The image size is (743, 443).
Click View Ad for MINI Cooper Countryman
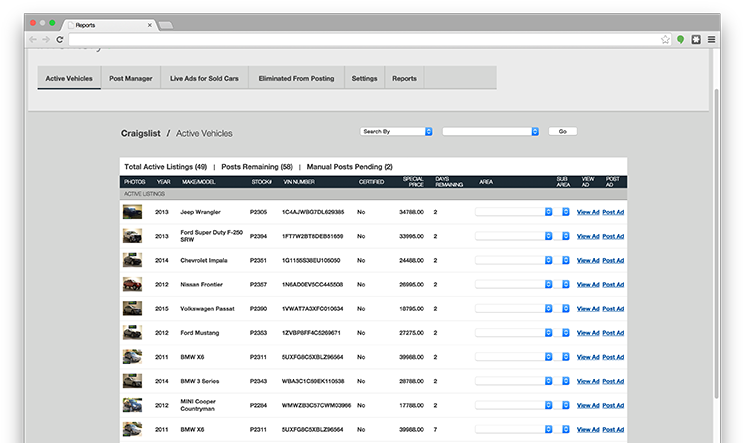pyautogui.click(x=588, y=406)
